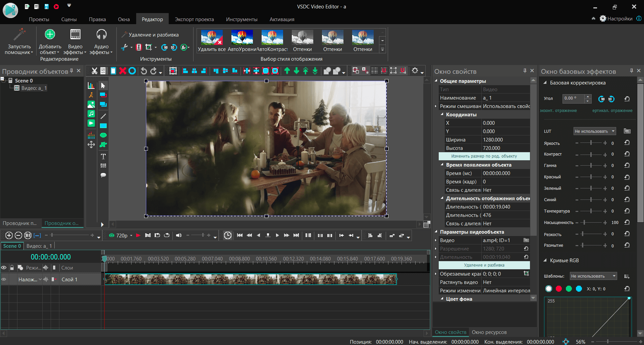Select the red channel in RGB curves
Viewport: 644px width, 345px height.
pyautogui.click(x=559, y=289)
